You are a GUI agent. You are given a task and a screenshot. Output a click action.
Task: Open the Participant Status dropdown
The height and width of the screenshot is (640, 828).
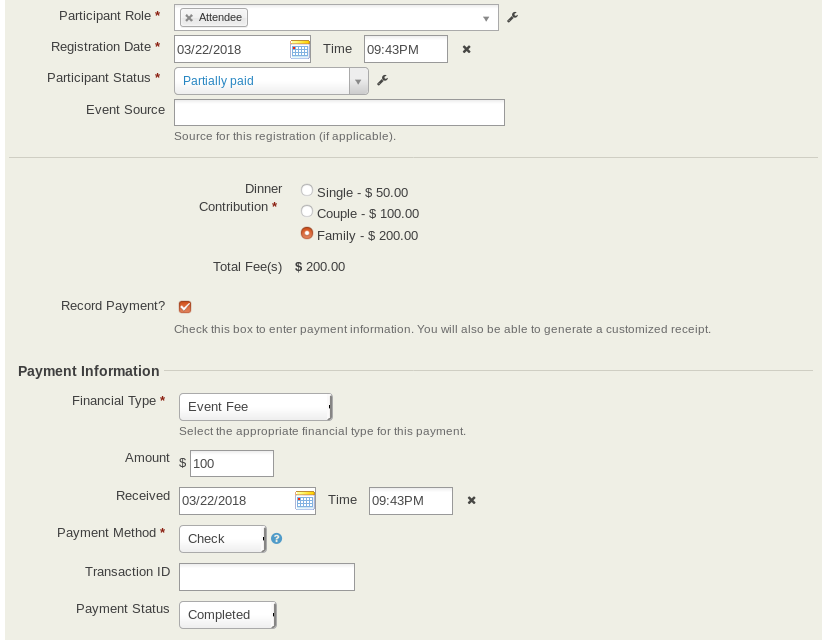358,80
